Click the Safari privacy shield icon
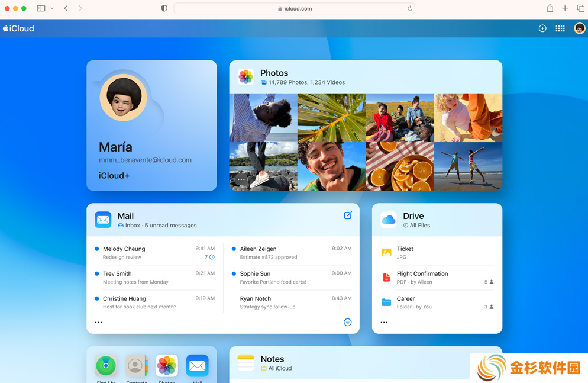Viewport: 588px width, 383px height. click(164, 8)
